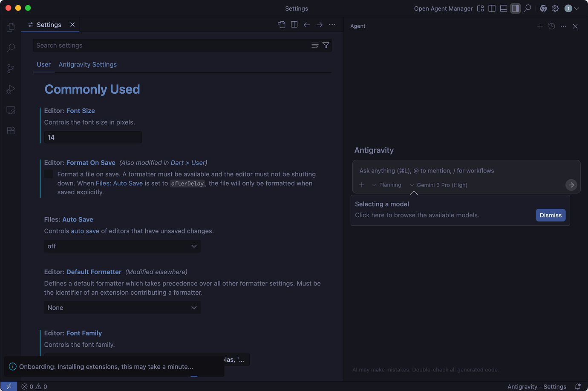The image size is (588, 391).
Task: Enable the Format On Save checkbox
Action: 49,174
